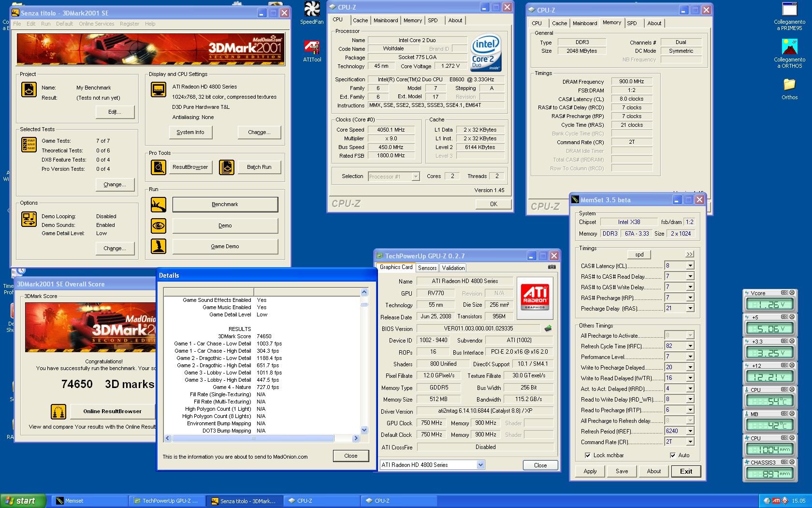Click the spd button in MemSet
Viewport: 812px width, 508px height.
639,254
